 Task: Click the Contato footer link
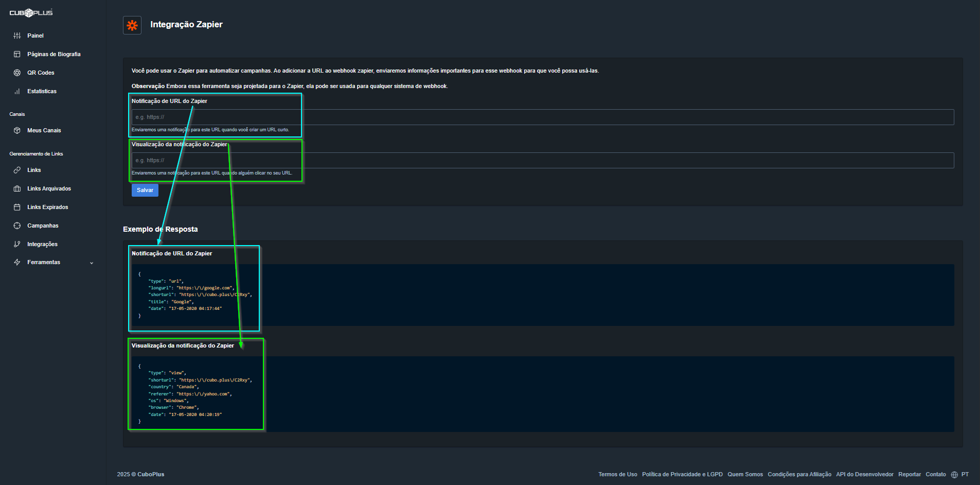(936, 474)
